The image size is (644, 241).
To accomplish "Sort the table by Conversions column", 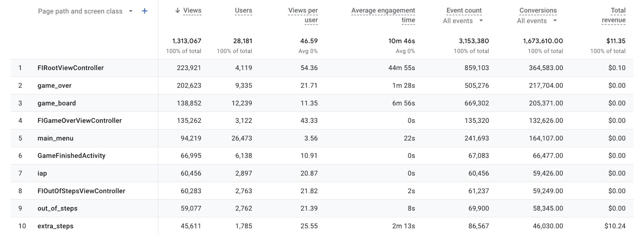I will (x=538, y=10).
